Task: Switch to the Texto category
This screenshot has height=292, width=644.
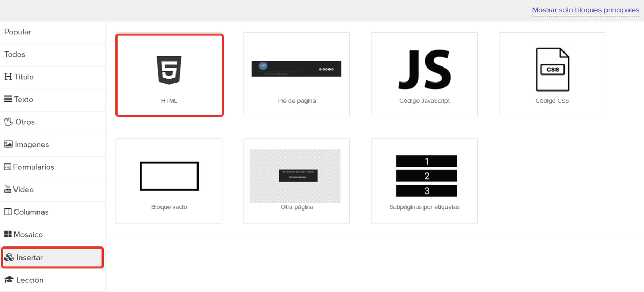Action: coord(52,100)
